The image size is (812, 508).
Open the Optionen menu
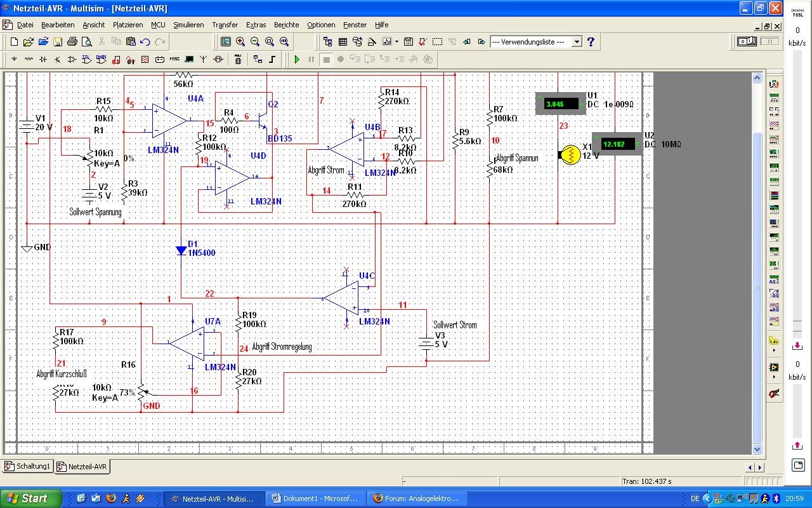321,25
